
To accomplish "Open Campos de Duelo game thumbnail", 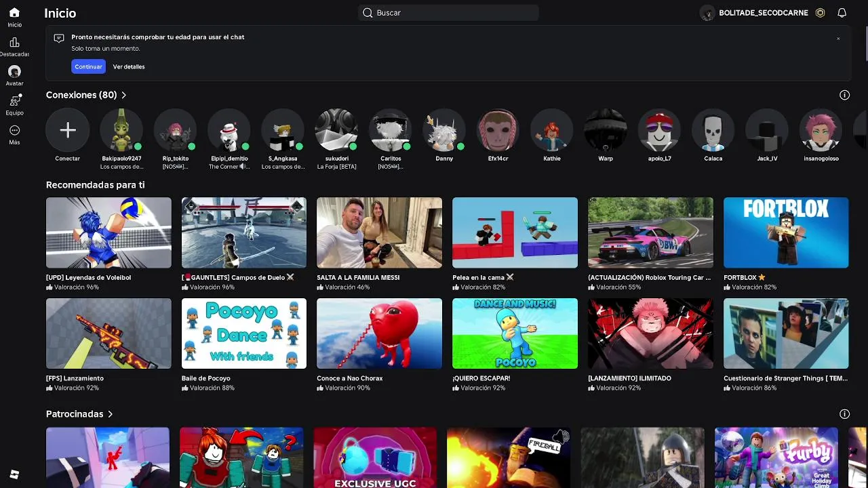I will point(244,232).
